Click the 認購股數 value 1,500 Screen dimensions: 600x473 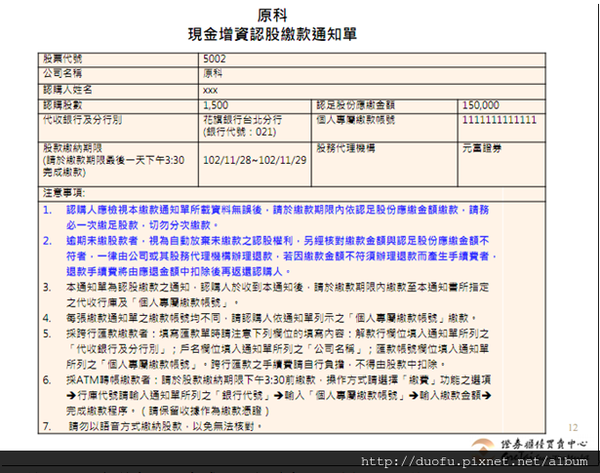click(x=215, y=105)
